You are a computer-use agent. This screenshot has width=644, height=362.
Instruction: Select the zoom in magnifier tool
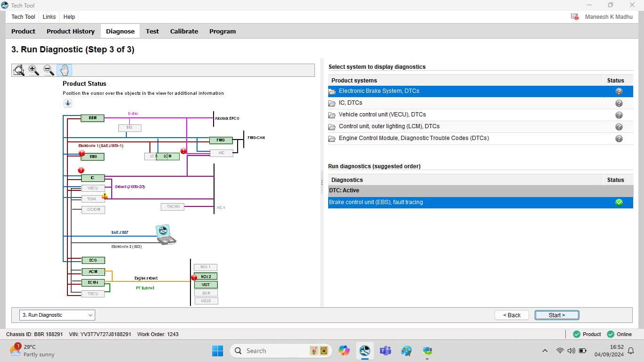[33, 70]
